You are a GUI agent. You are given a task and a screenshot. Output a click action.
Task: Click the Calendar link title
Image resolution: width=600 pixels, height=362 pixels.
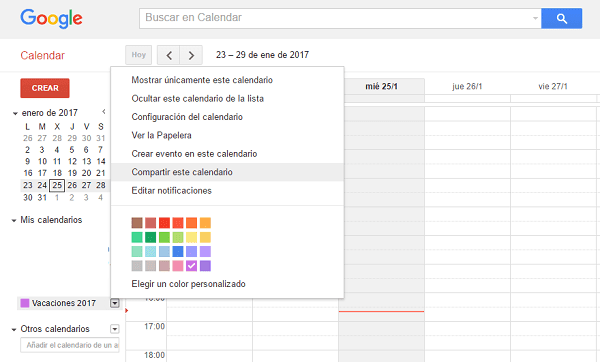pos(42,55)
